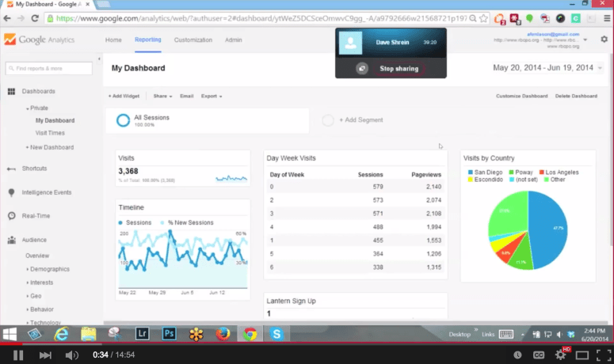
Task: Open the Export dropdown
Action: pyautogui.click(x=212, y=97)
